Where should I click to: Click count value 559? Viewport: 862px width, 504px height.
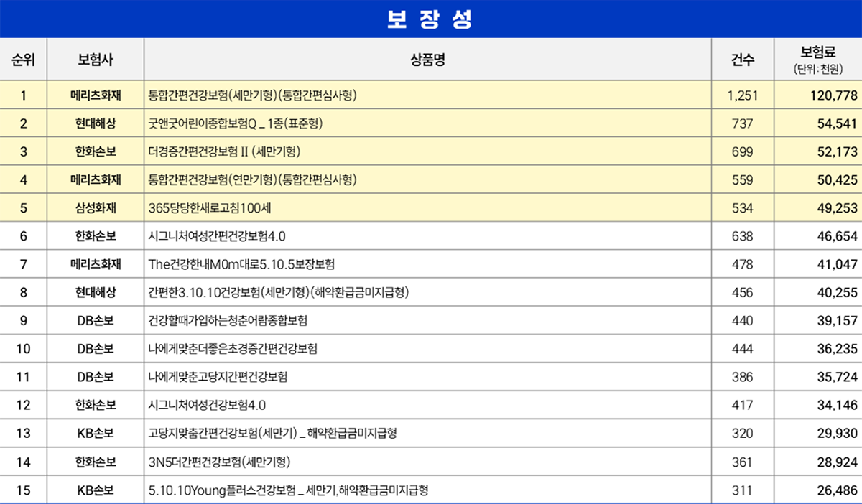click(742, 179)
